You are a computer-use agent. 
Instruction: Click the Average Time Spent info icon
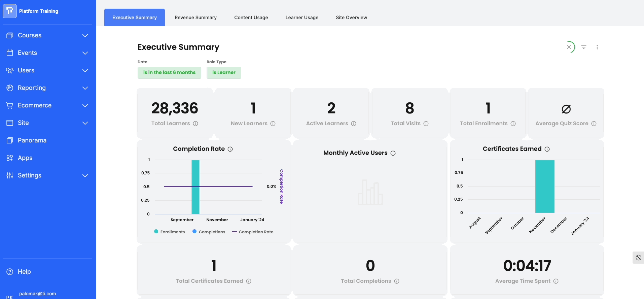(556, 281)
